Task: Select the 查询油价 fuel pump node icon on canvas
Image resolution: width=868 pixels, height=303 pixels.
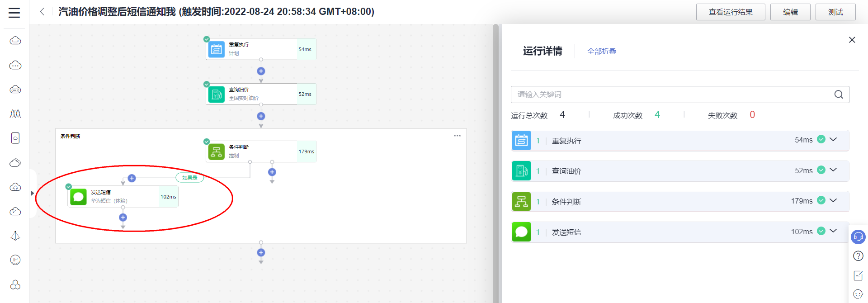Action: click(x=217, y=94)
